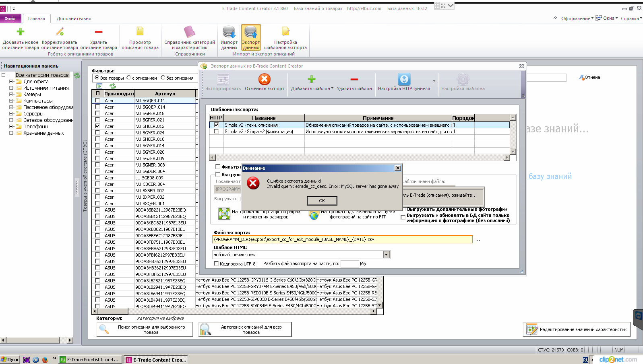Open the Файл menu tab

pos(10,19)
